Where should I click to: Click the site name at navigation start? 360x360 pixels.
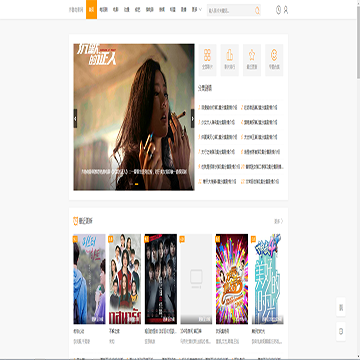pos(76,10)
